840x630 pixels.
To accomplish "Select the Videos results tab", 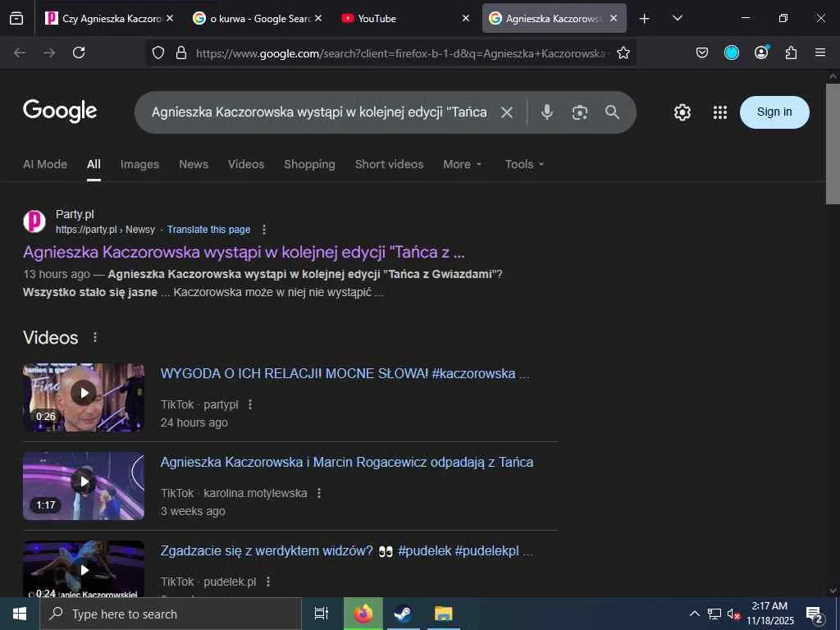I will (x=246, y=164).
